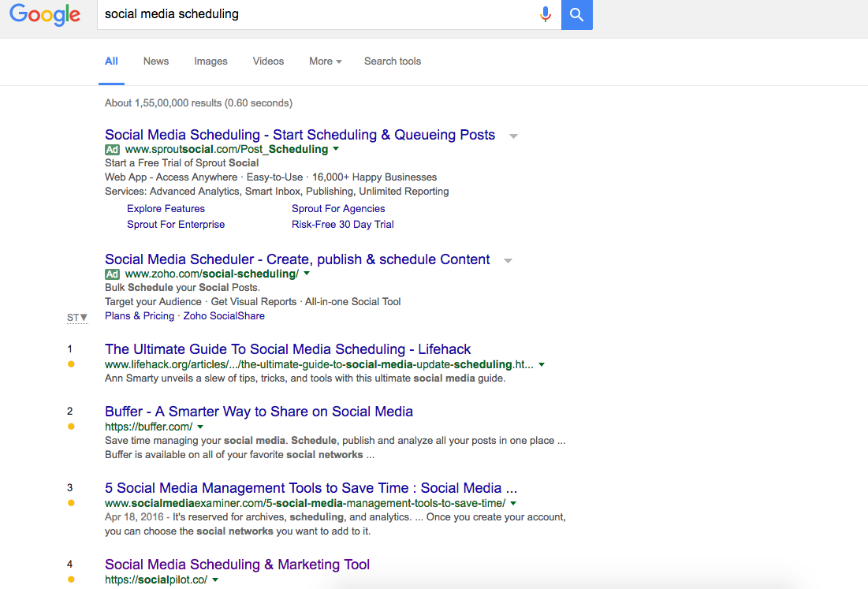Open the gray arrow beside Sprout Social ad title
The height and width of the screenshot is (589, 868).
pos(514,136)
